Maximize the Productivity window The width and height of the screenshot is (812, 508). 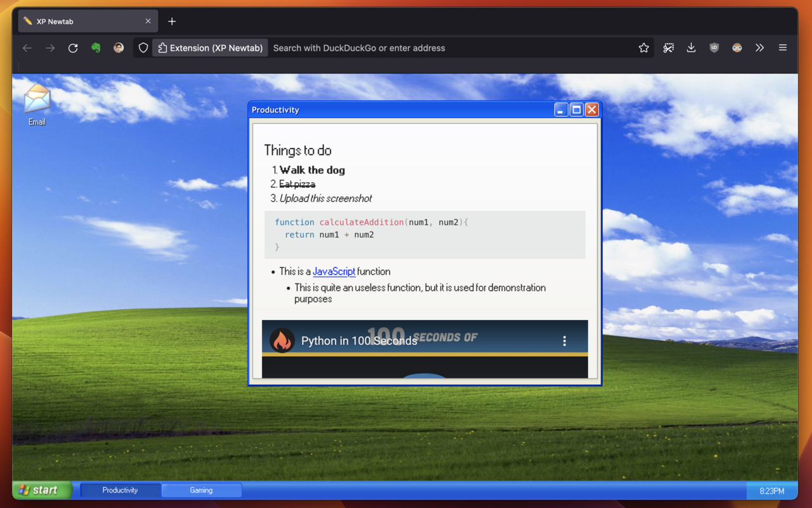tap(577, 110)
